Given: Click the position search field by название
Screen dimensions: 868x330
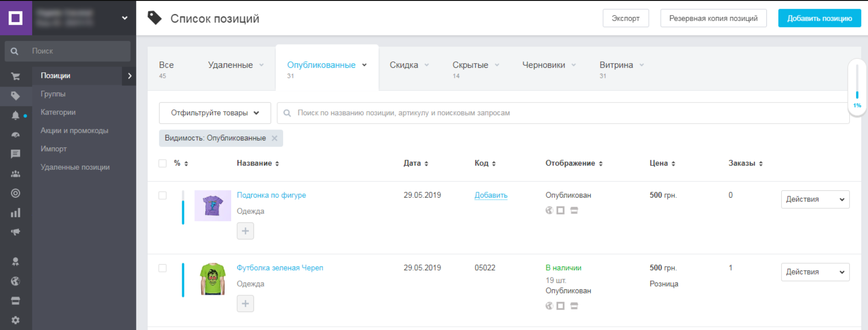Looking at the screenshot, I should [x=563, y=113].
